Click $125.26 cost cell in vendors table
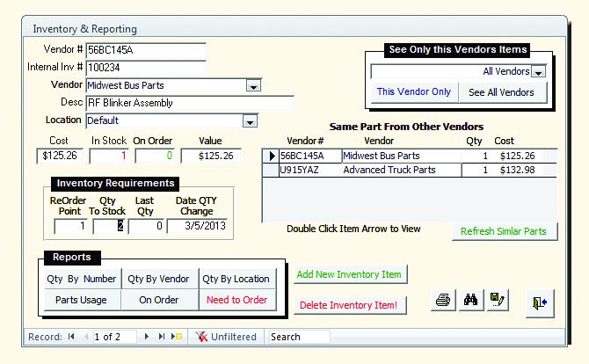The height and width of the screenshot is (364, 589). click(517, 156)
